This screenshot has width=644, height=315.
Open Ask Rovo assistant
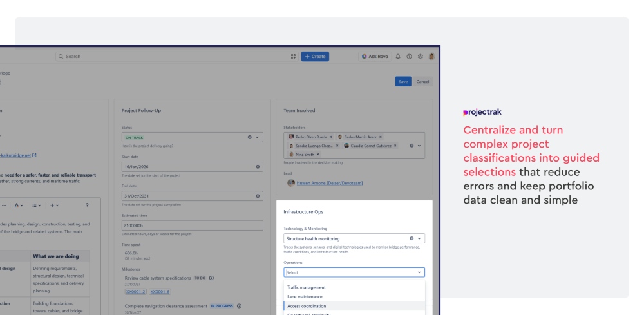tap(375, 56)
